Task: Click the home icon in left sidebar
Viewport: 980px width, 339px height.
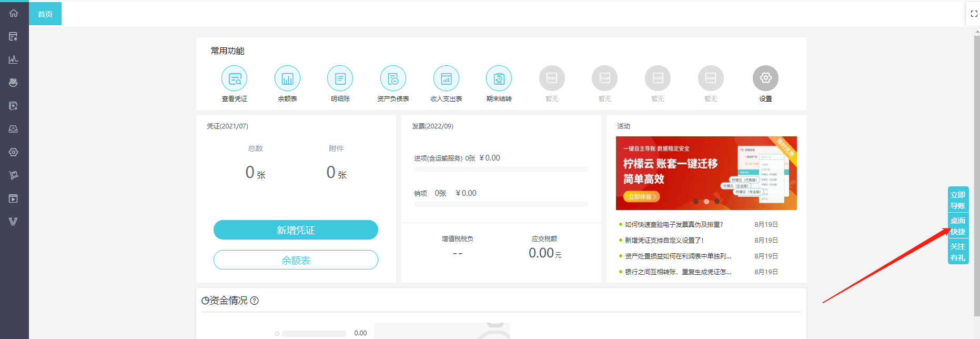Action: 14,13
